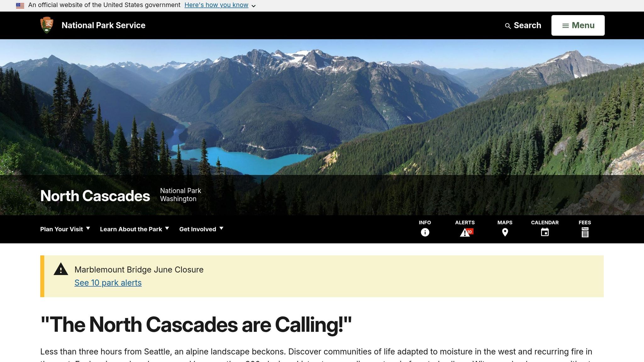Screen dimensions: 644x362
Task: Expand the government banner chevron
Action: pos(253,6)
